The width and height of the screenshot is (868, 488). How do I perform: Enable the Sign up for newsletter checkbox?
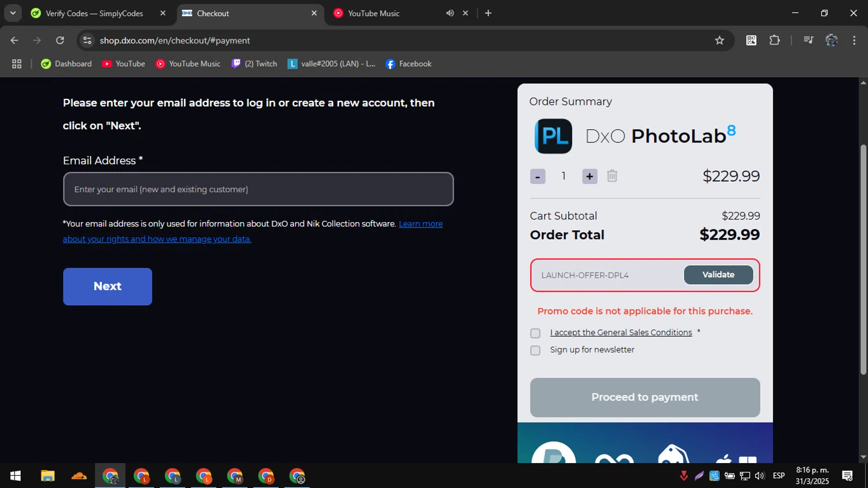pyautogui.click(x=535, y=351)
